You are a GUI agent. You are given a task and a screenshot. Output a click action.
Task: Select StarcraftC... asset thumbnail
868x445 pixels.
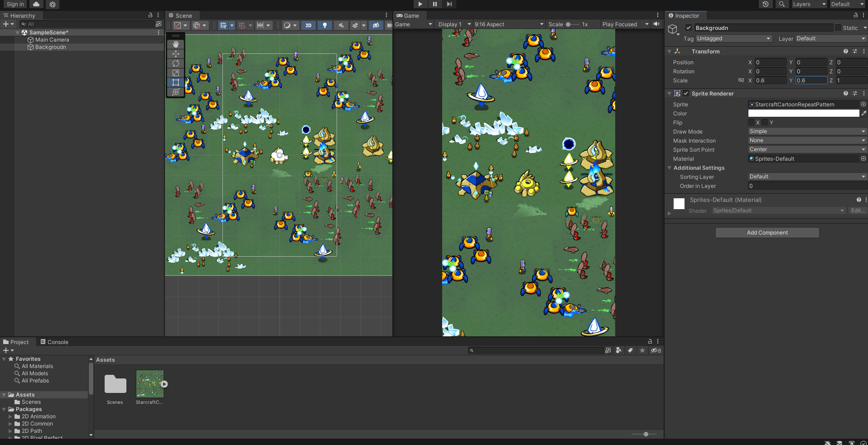click(x=150, y=384)
